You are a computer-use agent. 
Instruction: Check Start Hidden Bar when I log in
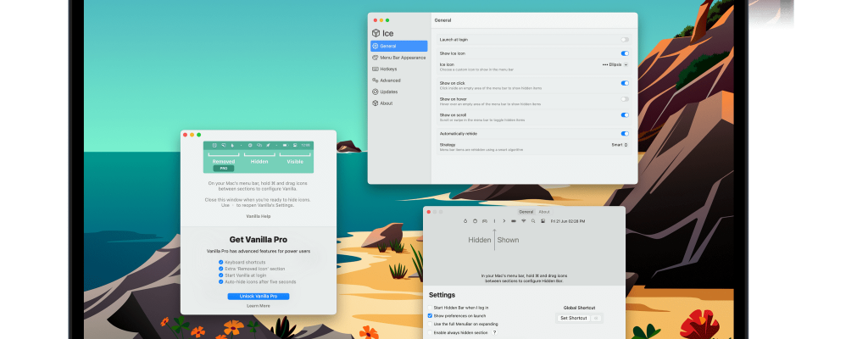pos(430,307)
